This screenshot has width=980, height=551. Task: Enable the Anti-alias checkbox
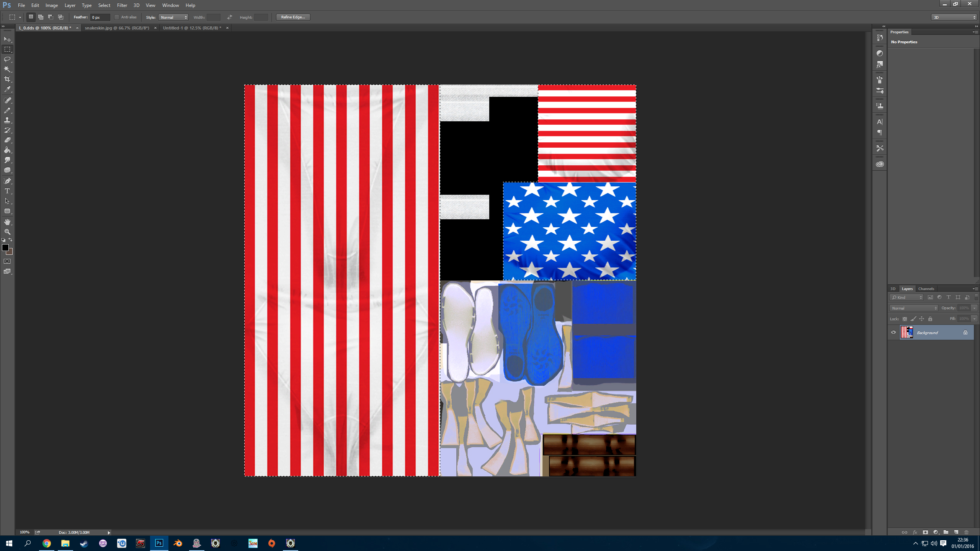[117, 17]
